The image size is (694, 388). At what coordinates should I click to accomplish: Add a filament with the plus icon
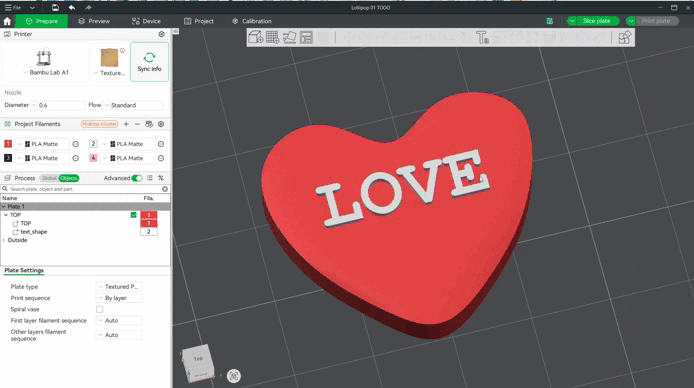pyautogui.click(x=126, y=124)
